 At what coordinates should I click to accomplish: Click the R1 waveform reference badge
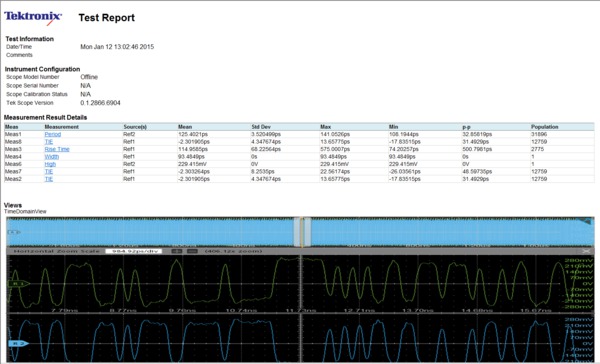coord(18,284)
